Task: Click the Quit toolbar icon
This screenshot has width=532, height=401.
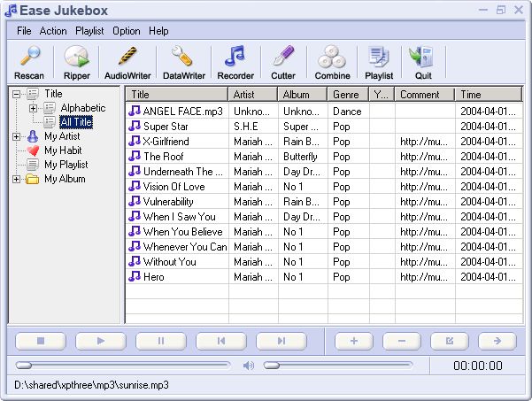Action: click(421, 57)
